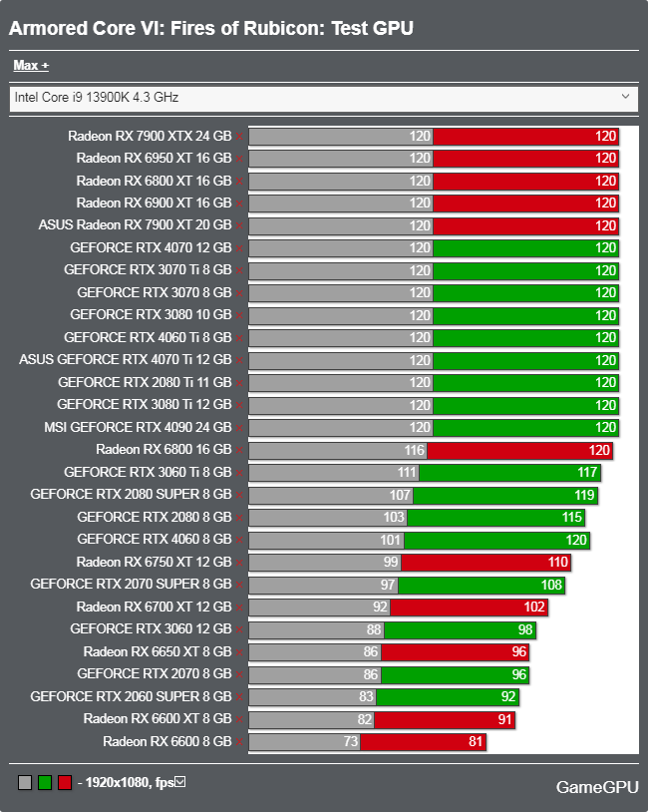Select the Radeon RX 6600 8 GB label
The image size is (648, 812).
pos(167,741)
